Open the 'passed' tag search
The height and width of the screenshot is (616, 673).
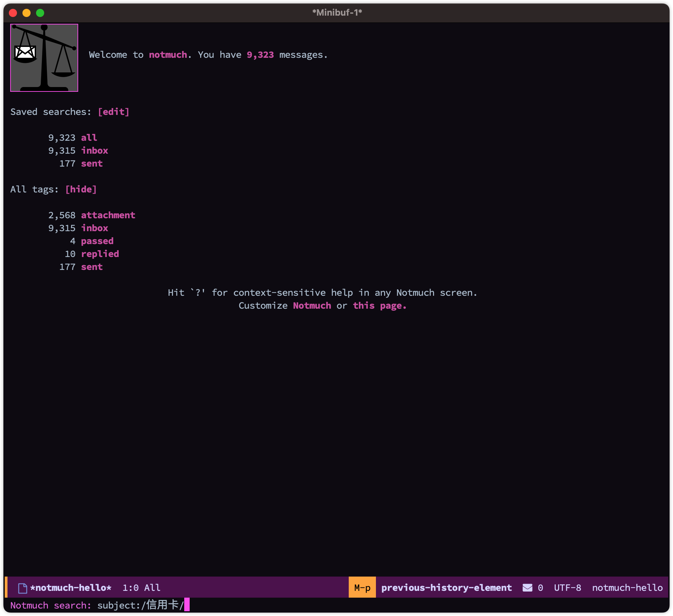(97, 241)
